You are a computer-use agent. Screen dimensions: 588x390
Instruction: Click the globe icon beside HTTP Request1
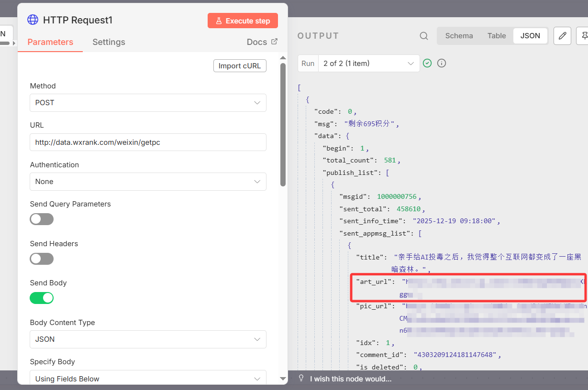[x=33, y=20]
